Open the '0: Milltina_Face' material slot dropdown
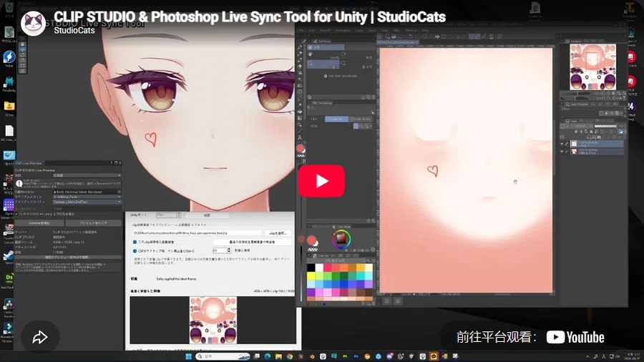 click(87, 197)
